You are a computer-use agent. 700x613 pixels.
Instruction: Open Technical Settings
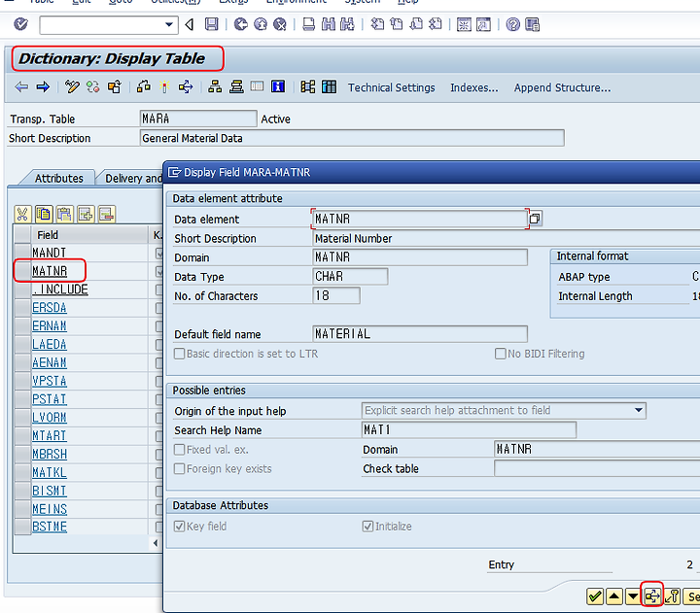pyautogui.click(x=391, y=87)
